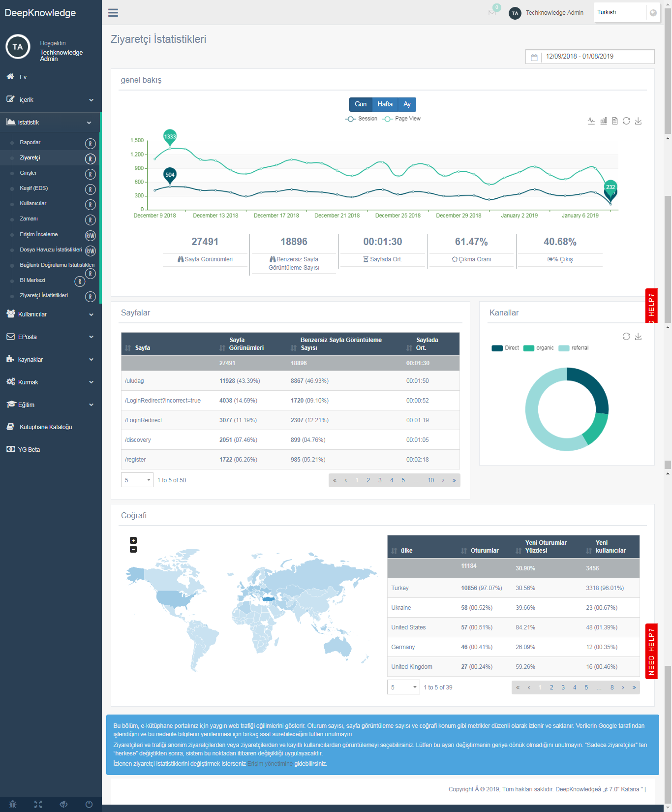This screenshot has height=812, width=672.
Task: Download the Kanallar donut chart
Action: (x=638, y=337)
